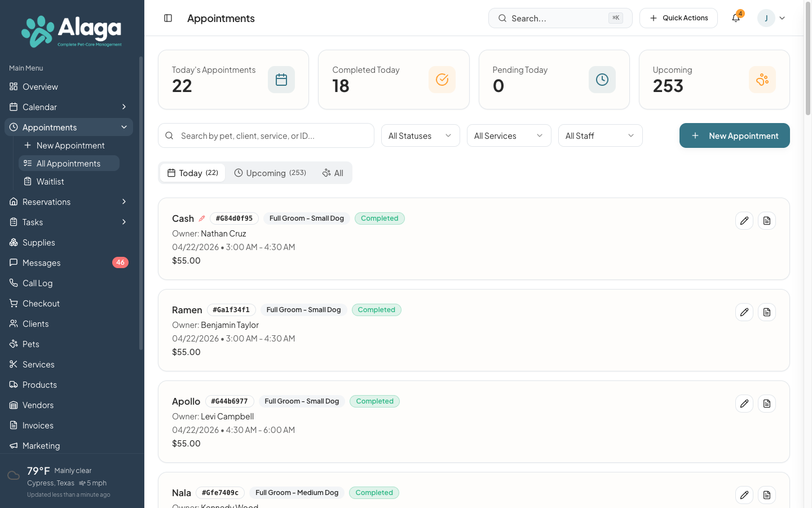Viewport: 812px width, 508px height.
Task: Click the red pencil icon beside Cash
Action: tap(202, 218)
